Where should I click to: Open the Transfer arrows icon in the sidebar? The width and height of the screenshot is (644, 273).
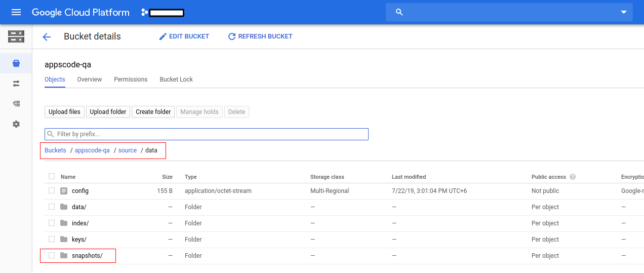pyautogui.click(x=16, y=84)
